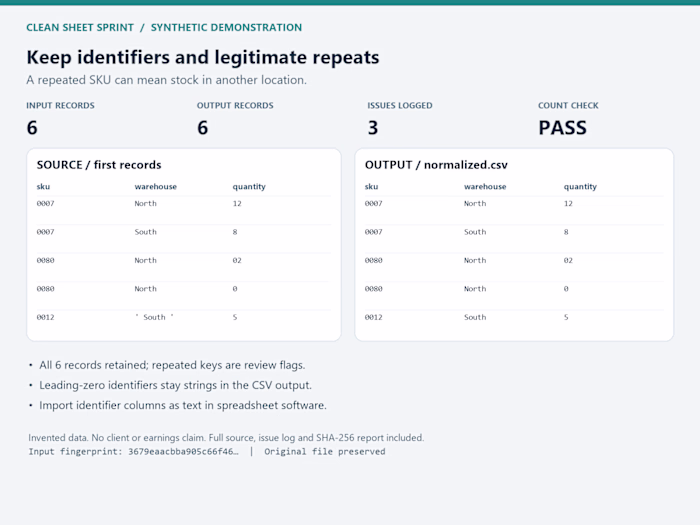Image resolution: width=700 pixels, height=525 pixels.
Task: Select quantity 5 in the SOURCE table
Action: (x=235, y=317)
